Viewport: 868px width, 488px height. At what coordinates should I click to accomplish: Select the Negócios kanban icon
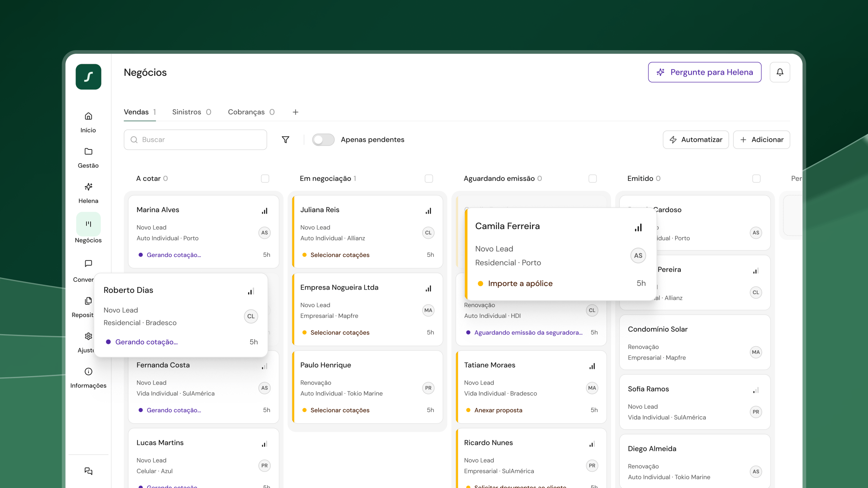[x=88, y=224]
